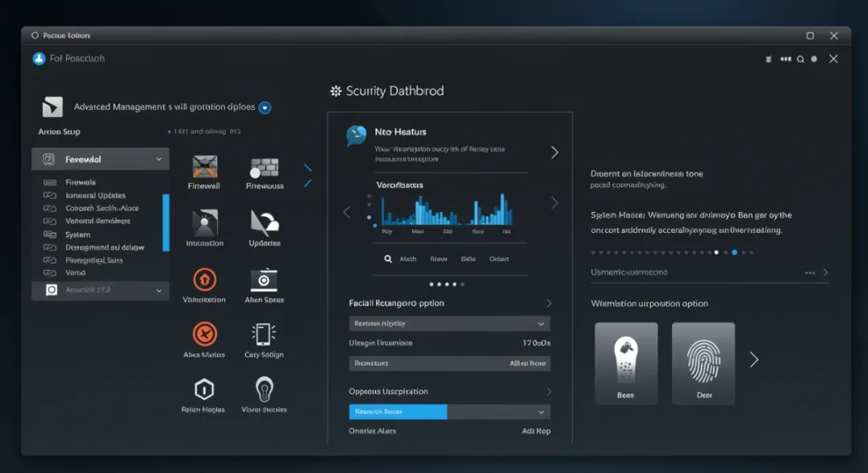Click the record dot icon in top toolbar
The image size is (868, 473).
click(813, 59)
